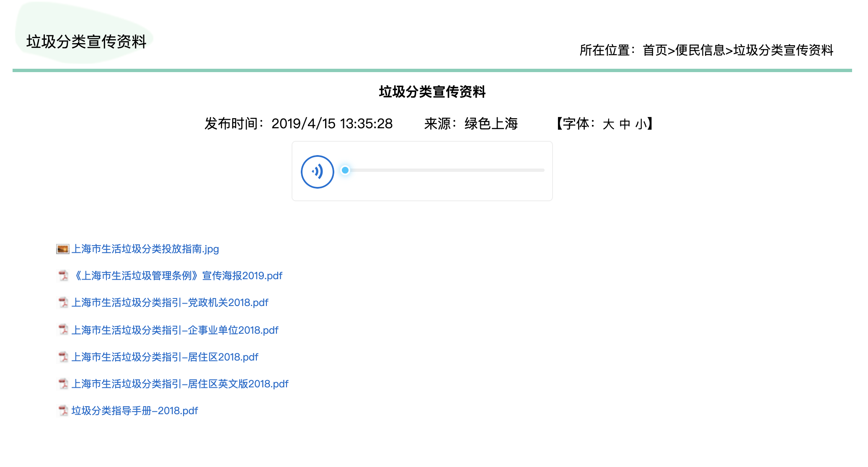Image resolution: width=868 pixels, height=467 pixels.
Task: Click PDF icon next to 居住区2018.pdf
Action: (63, 357)
